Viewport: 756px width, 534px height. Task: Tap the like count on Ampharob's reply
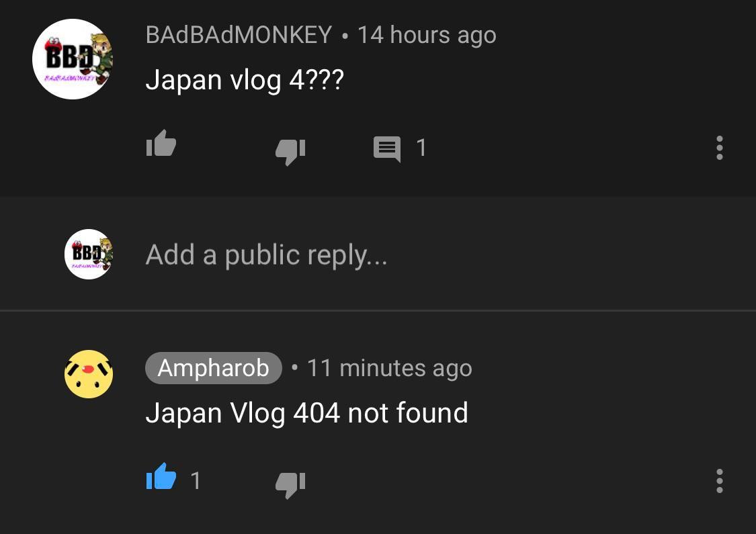point(196,480)
